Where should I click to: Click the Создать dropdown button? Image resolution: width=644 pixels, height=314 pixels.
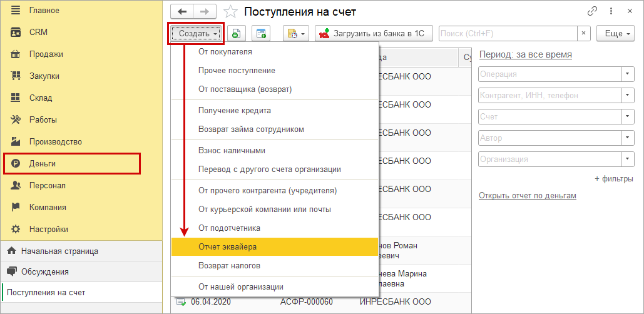197,34
